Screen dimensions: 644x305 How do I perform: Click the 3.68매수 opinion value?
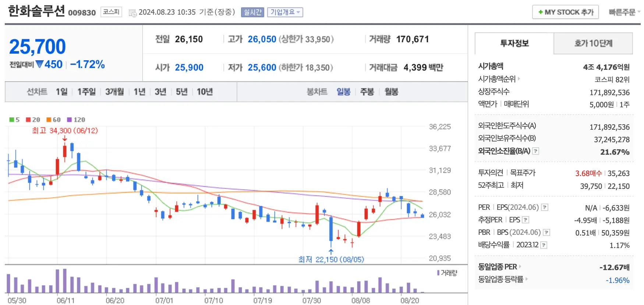[588, 173]
